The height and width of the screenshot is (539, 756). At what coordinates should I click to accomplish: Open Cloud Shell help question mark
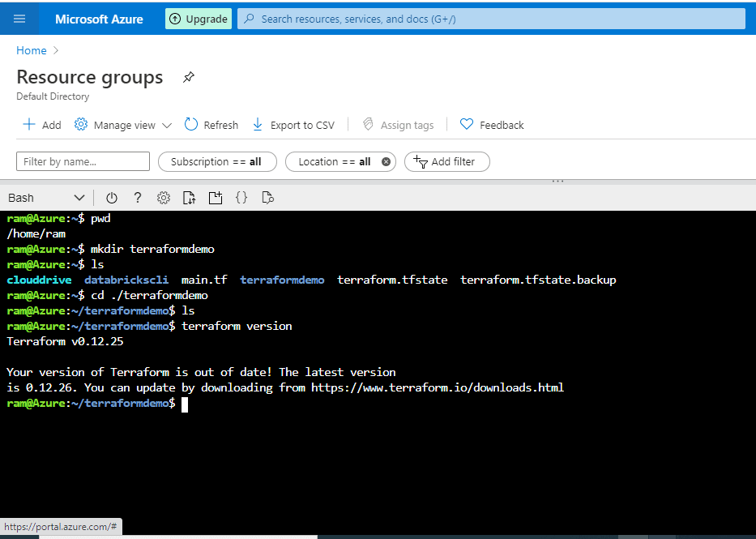click(138, 198)
